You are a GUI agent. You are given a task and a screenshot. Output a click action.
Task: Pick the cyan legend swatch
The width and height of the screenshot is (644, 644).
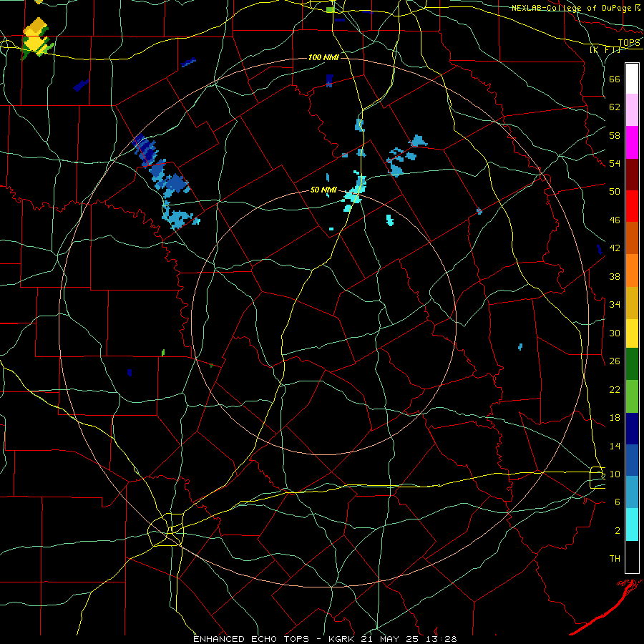tap(632, 525)
